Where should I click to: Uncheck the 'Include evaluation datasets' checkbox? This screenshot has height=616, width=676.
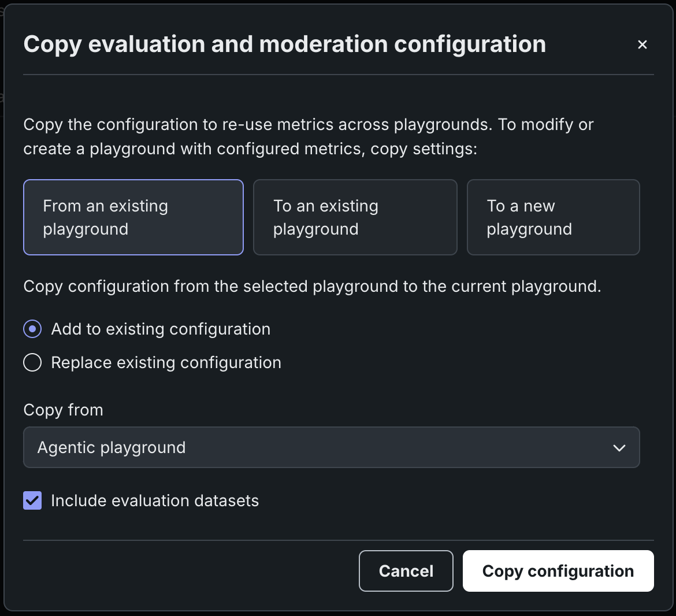32,500
